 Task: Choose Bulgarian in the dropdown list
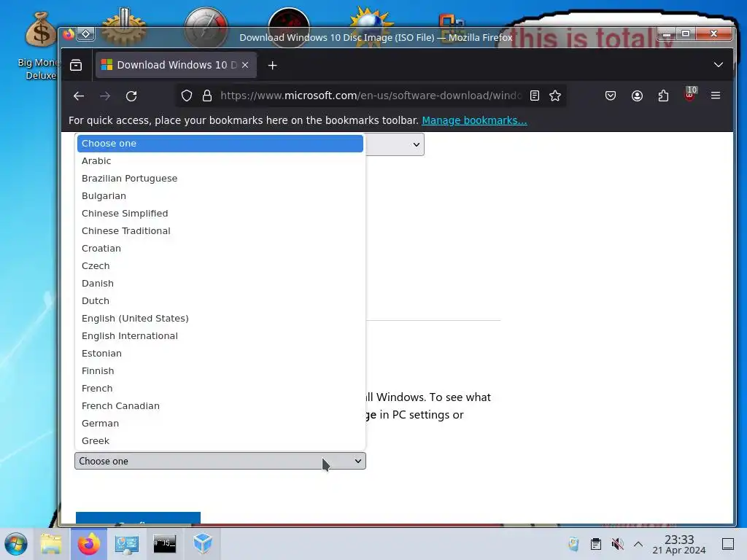[220, 196]
